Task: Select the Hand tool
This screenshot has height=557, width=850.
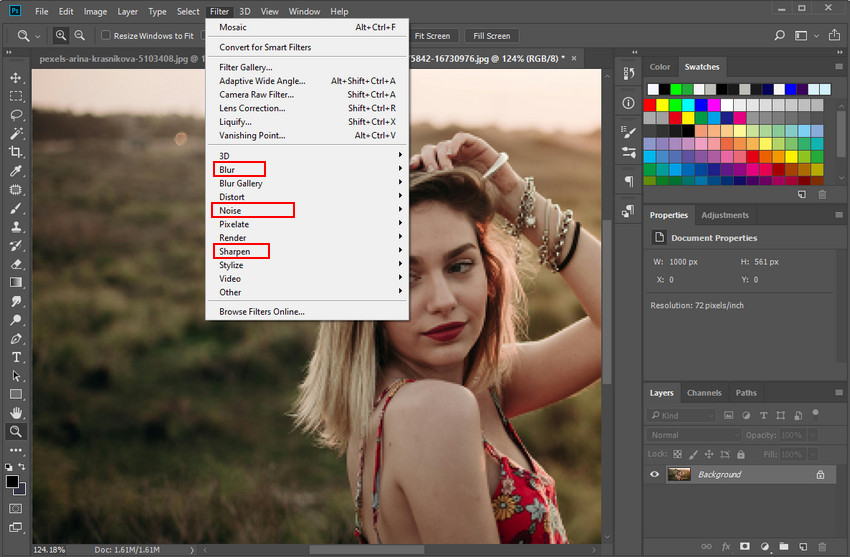Action: [16, 413]
